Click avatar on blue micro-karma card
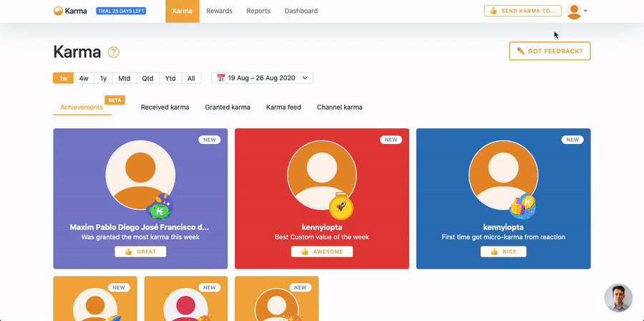This screenshot has height=321, width=644. tap(504, 175)
